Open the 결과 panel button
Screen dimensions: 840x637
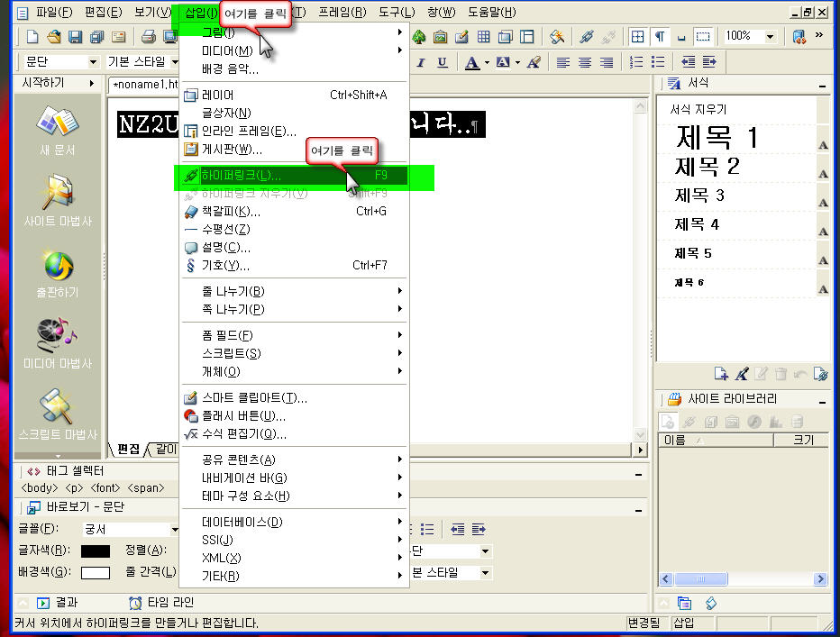click(x=57, y=603)
